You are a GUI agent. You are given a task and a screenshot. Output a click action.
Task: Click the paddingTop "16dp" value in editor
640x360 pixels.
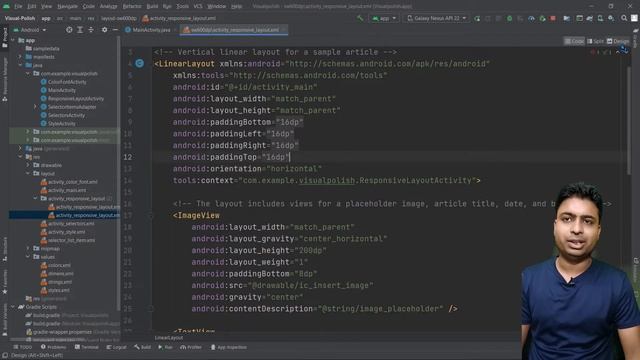click(x=275, y=157)
